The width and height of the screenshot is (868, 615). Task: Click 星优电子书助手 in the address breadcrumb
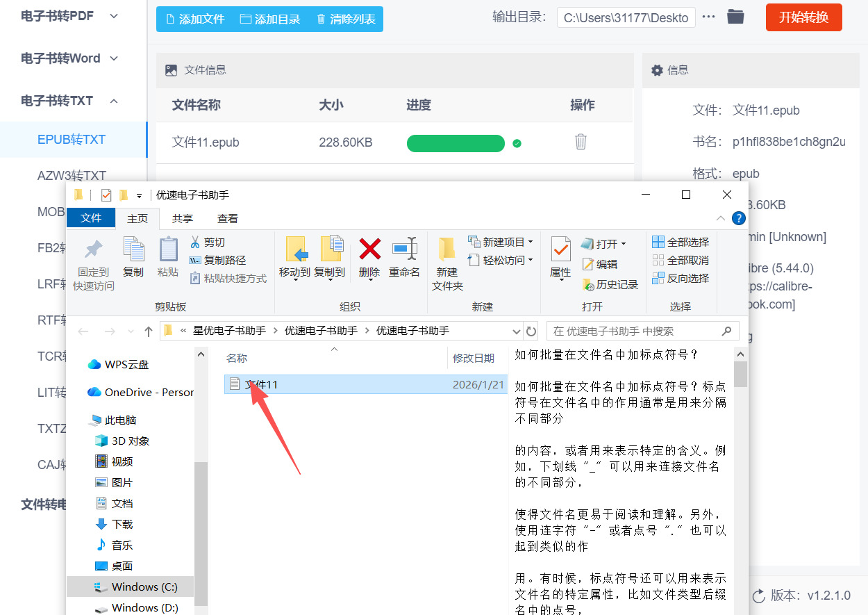pos(228,331)
